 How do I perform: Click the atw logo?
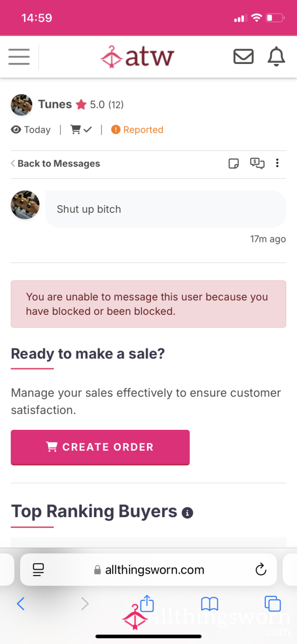point(137,57)
